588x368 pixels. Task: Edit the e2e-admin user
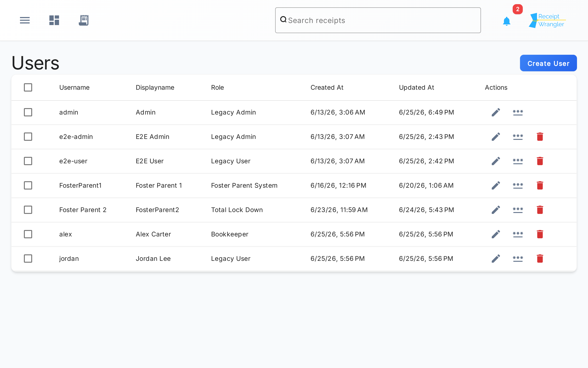pyautogui.click(x=496, y=137)
